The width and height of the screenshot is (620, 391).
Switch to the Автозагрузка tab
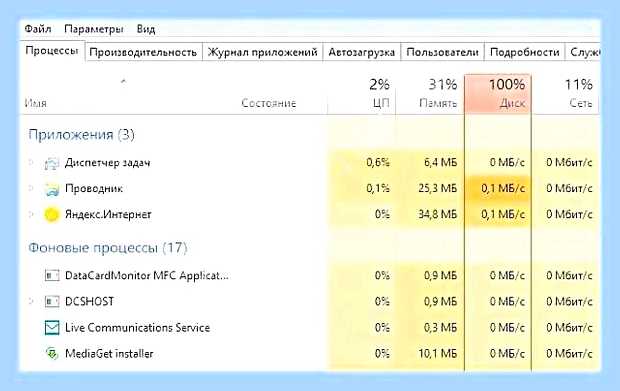click(361, 52)
